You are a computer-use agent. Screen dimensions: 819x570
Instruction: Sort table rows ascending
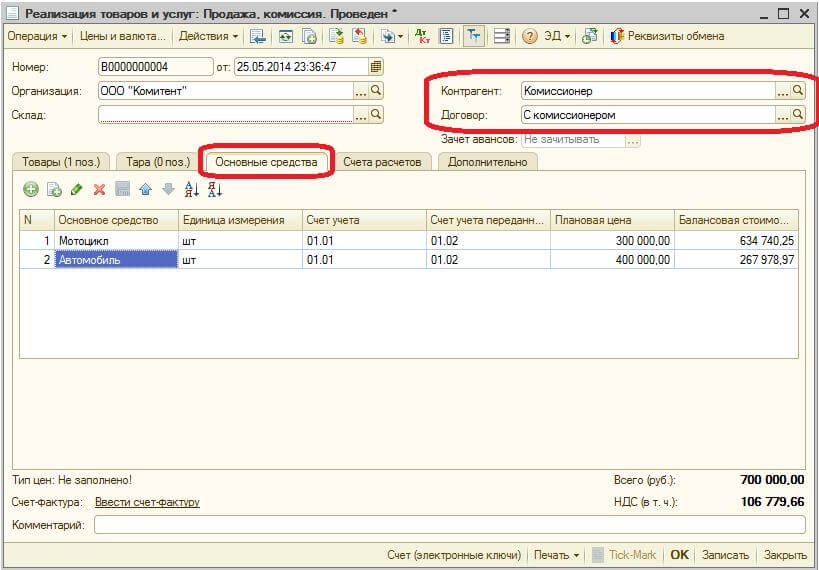click(192, 189)
